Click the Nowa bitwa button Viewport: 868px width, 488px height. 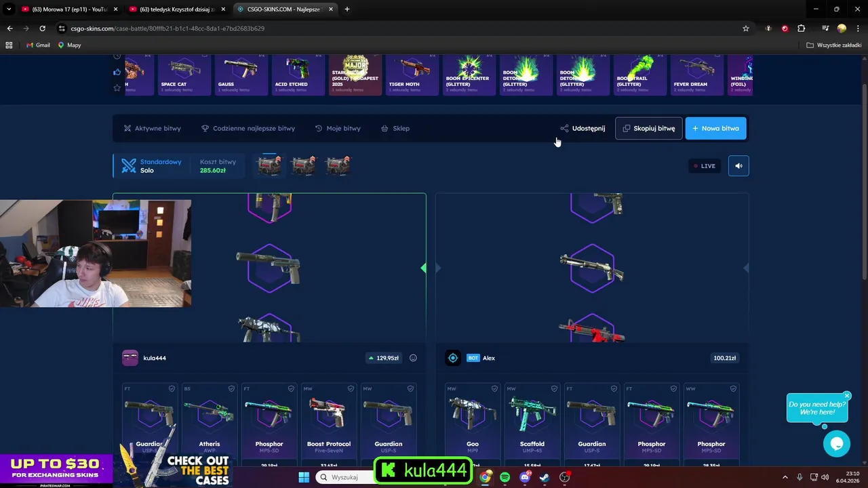click(716, 128)
